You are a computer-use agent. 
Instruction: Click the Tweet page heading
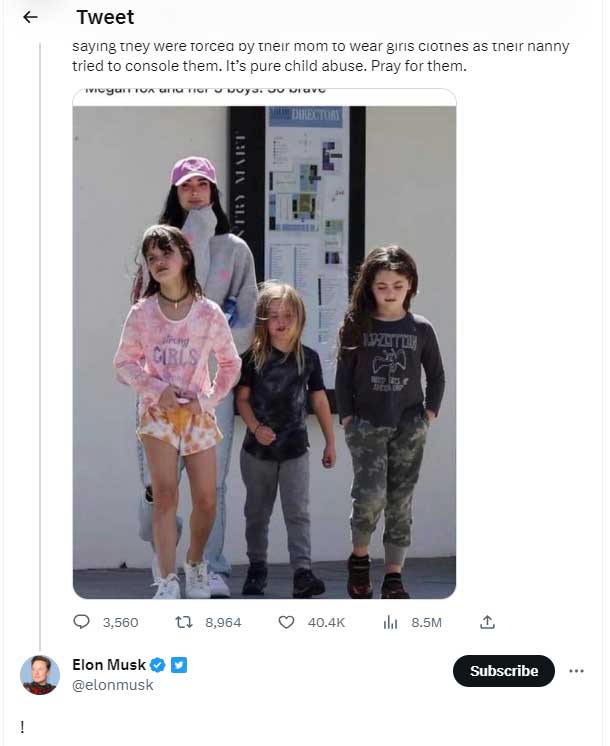click(105, 17)
